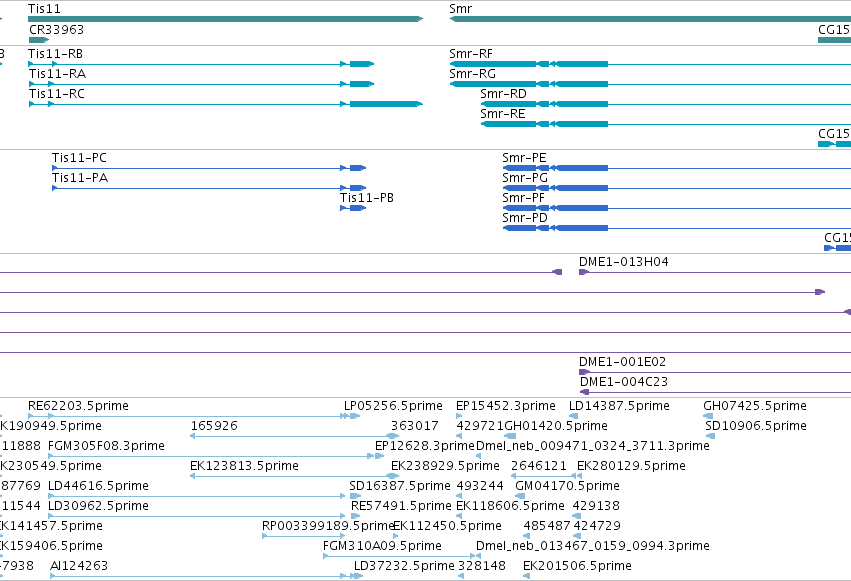Select the FGM310A09.5prime EST label
This screenshot has width=851, height=581.
pyautogui.click(x=382, y=546)
